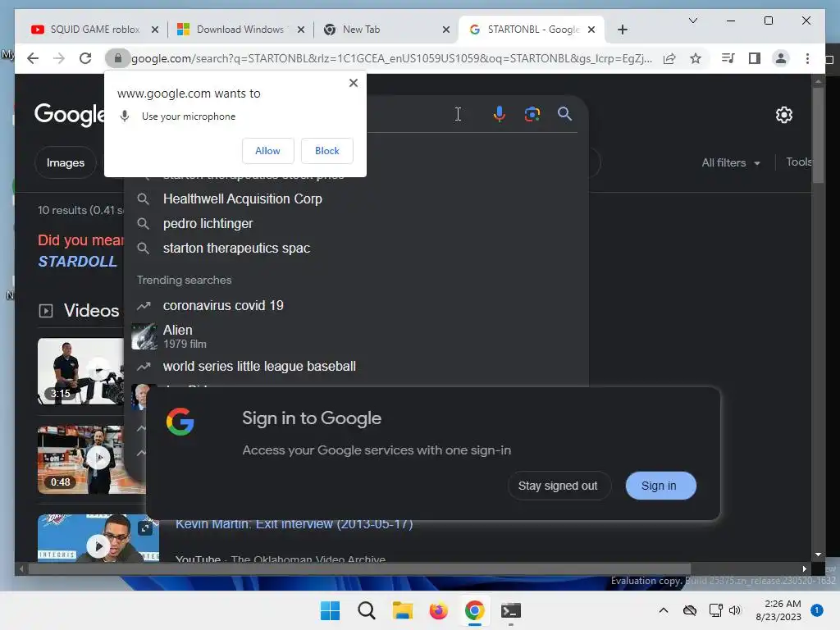Click Google logo to go home

coord(69,114)
